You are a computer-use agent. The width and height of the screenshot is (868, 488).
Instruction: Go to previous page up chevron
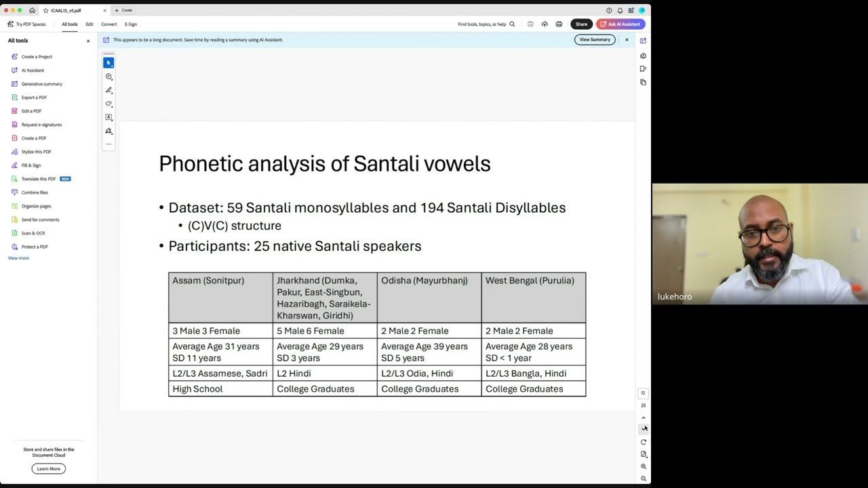coord(643,418)
